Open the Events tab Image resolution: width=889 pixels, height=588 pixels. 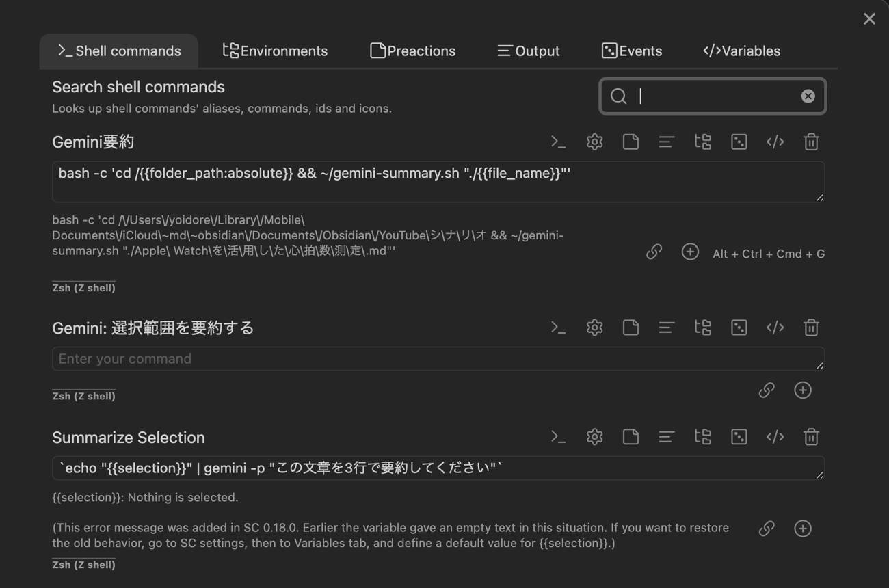[x=631, y=51]
